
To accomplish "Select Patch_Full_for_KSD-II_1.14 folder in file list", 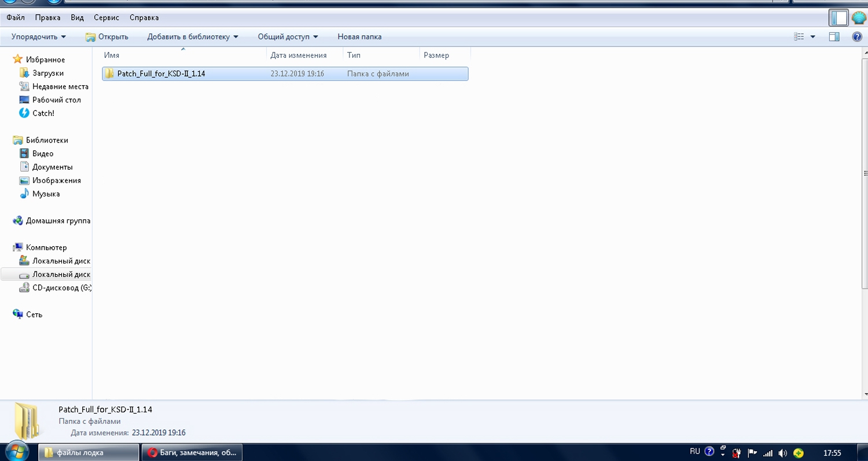I will (285, 74).
